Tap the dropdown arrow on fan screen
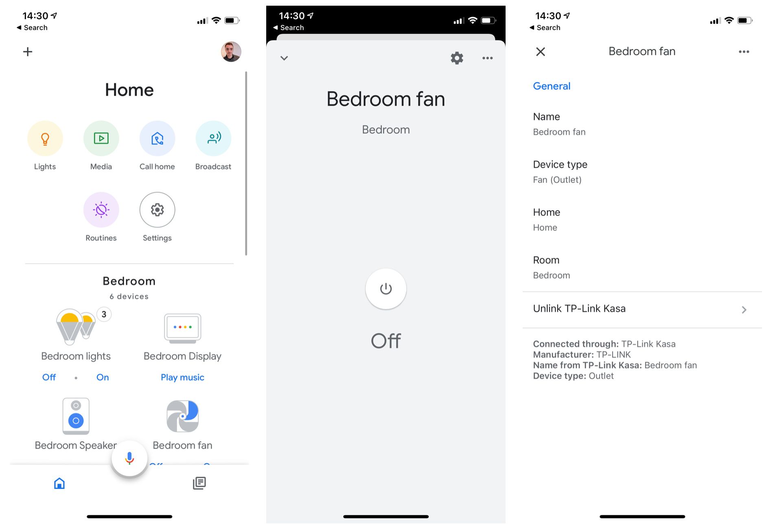The image size is (784, 532). [284, 58]
